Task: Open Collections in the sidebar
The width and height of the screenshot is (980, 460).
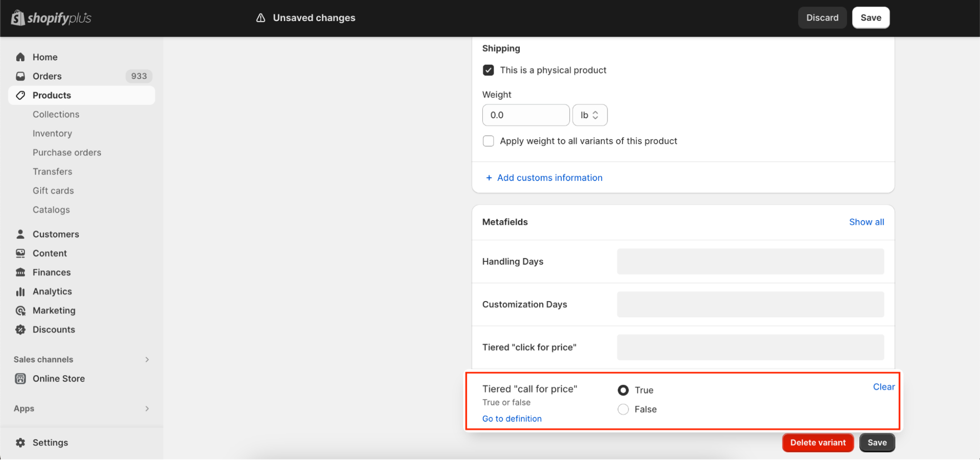Action: 56,114
